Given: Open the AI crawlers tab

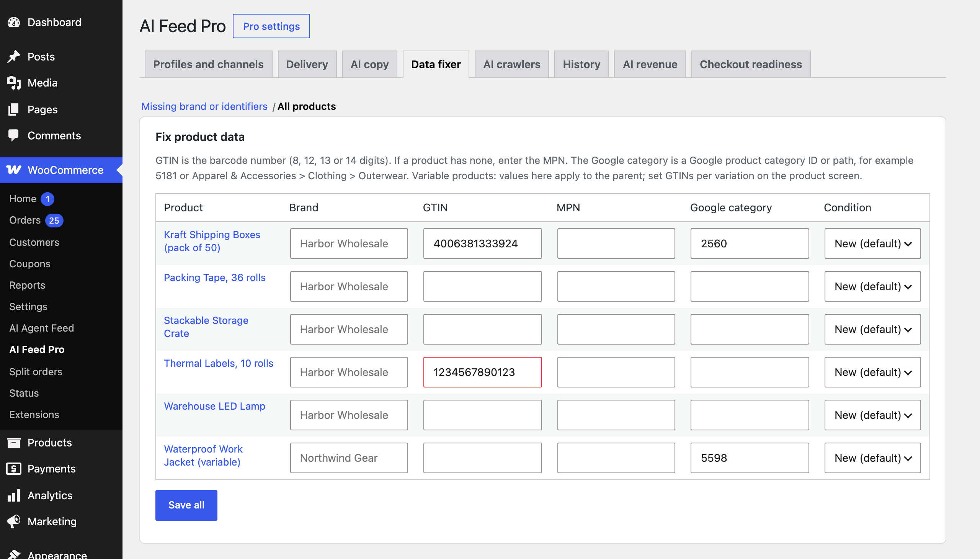Looking at the screenshot, I should 512,64.
